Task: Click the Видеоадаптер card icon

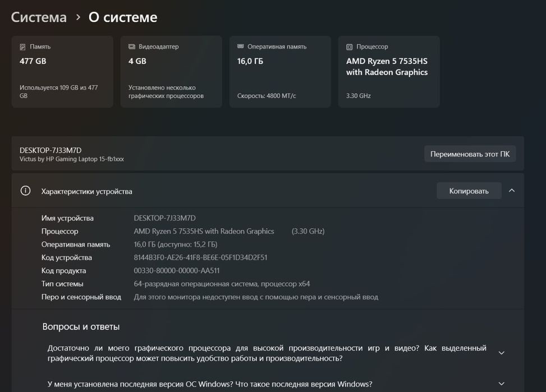Action: [x=132, y=47]
